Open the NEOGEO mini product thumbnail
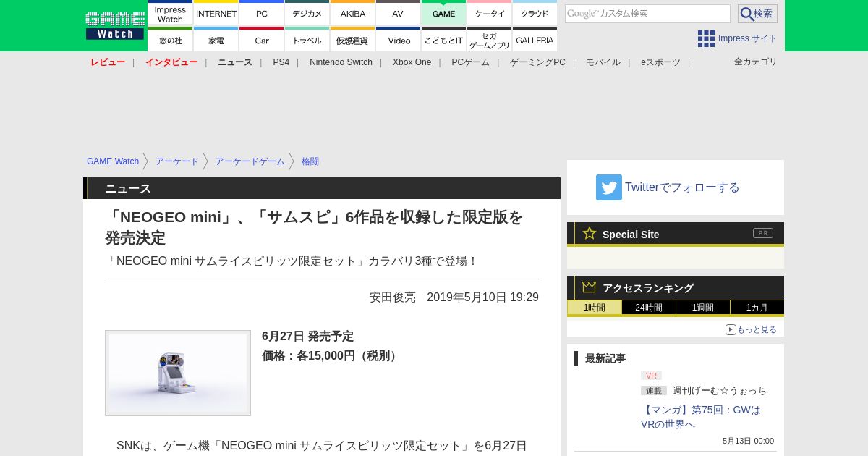The image size is (868, 456). 178,373
